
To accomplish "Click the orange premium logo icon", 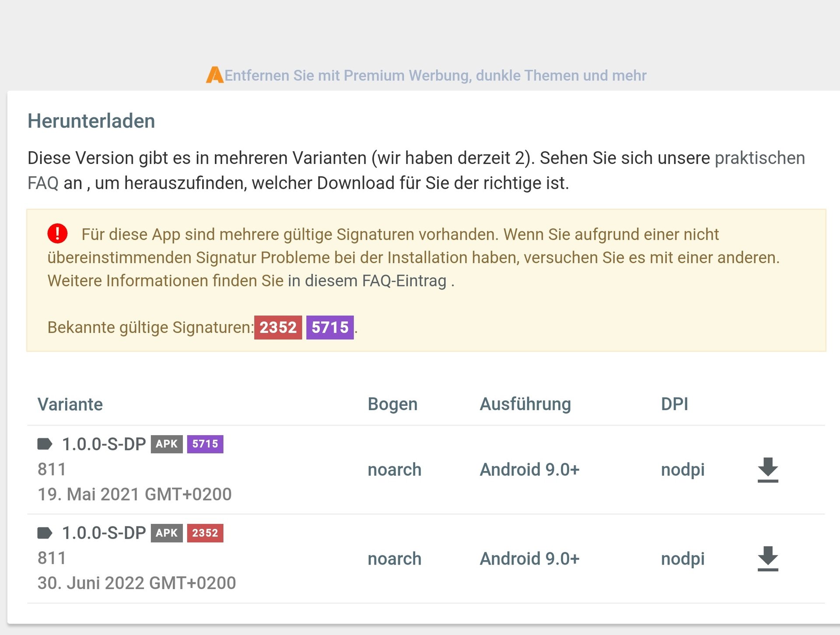I will [x=214, y=75].
